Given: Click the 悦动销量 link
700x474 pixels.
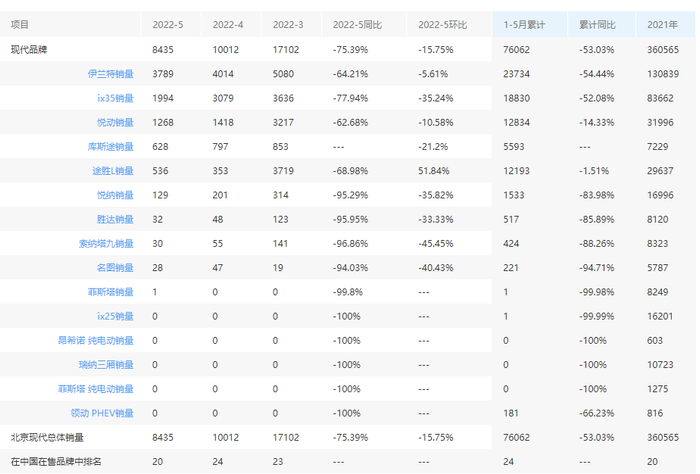Looking at the screenshot, I should 115,122.
